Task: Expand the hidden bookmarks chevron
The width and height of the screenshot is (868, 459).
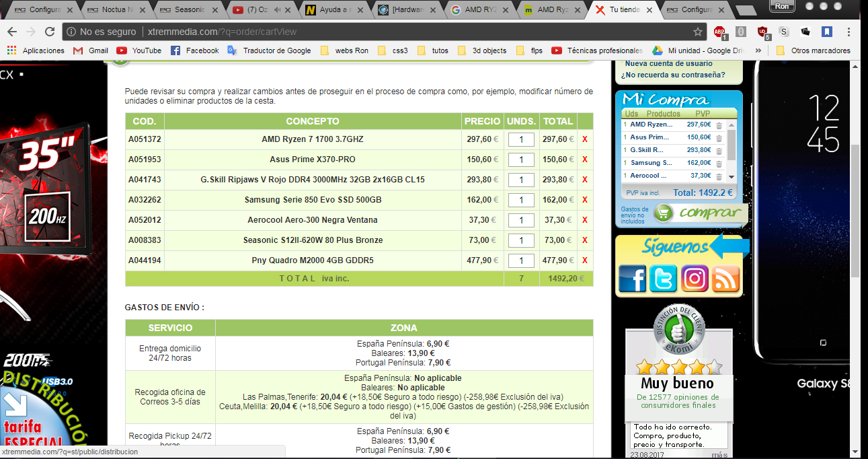Action: coord(758,50)
